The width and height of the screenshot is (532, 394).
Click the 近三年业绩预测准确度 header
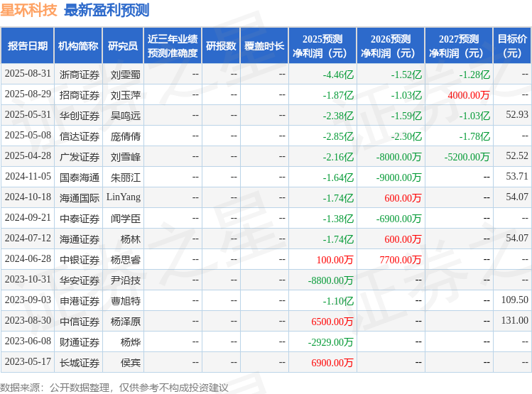click(173, 45)
